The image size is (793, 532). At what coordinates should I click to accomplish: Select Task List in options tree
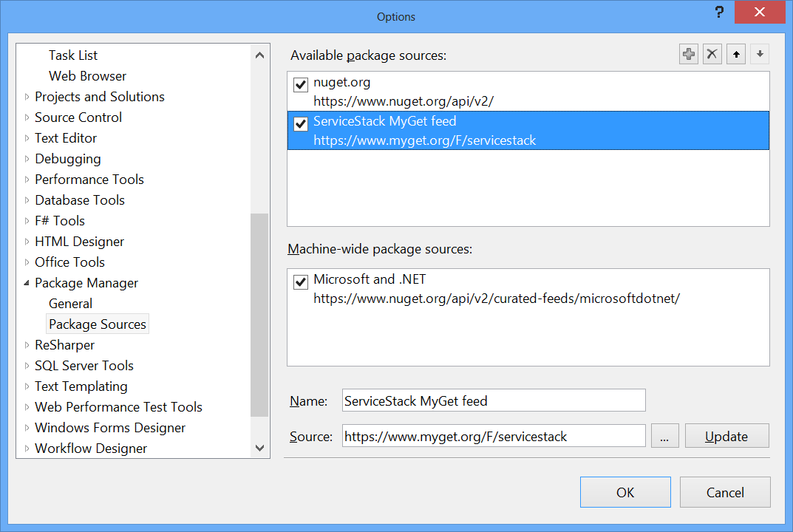(x=73, y=55)
